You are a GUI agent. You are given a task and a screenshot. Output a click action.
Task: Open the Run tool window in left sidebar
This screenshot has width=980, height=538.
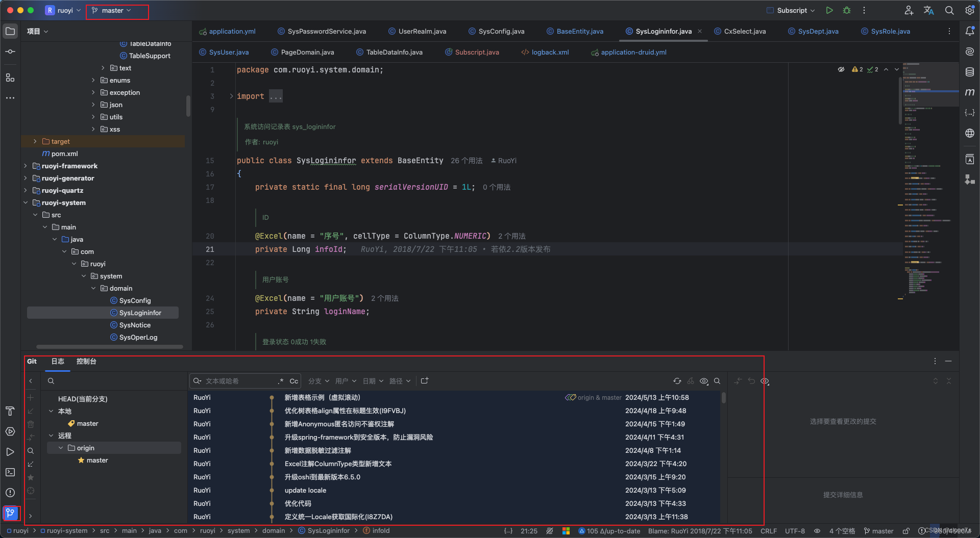point(10,452)
